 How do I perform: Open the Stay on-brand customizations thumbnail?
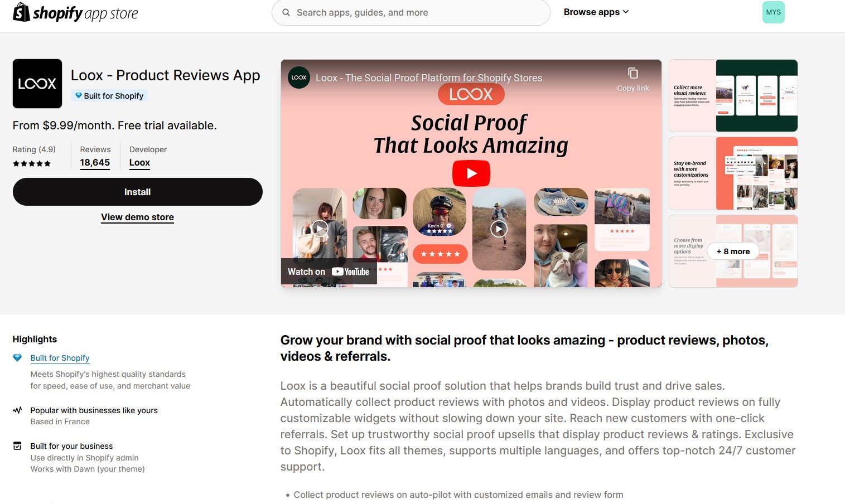click(733, 173)
